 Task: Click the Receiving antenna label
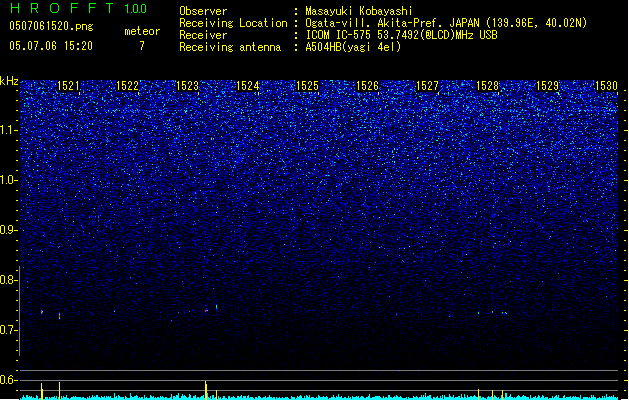pyautogui.click(x=230, y=47)
